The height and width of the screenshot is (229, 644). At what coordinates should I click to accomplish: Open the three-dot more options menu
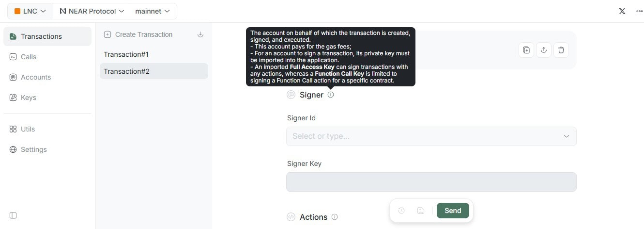click(639, 11)
